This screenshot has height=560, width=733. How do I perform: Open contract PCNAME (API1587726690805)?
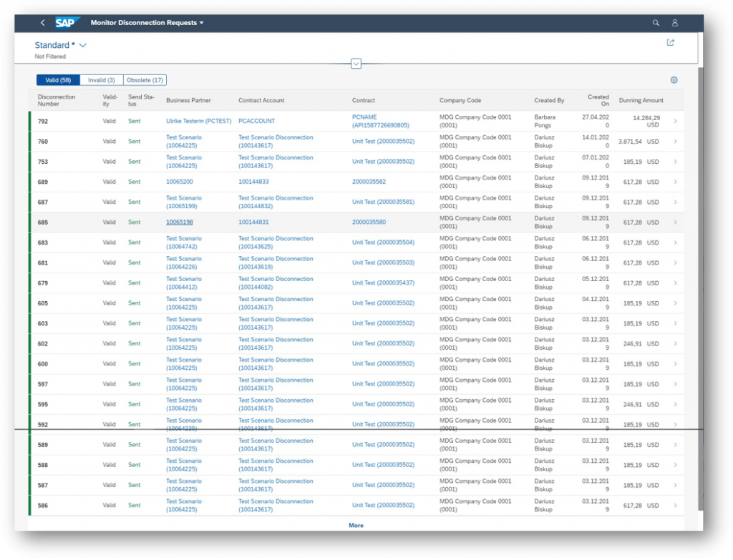click(x=381, y=121)
